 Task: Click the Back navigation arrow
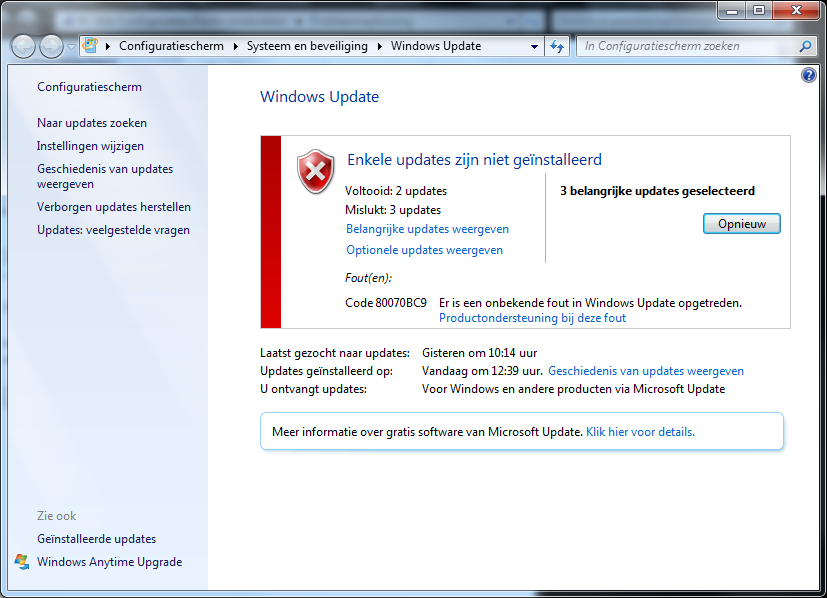click(x=23, y=46)
